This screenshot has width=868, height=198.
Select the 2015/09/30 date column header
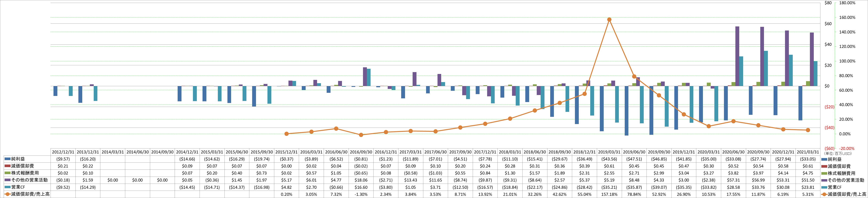(262, 152)
